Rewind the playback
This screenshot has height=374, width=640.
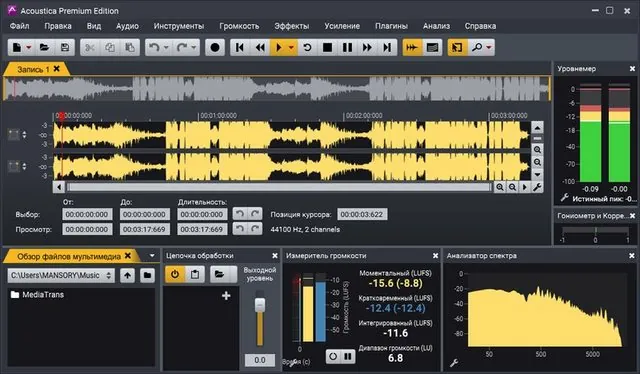coord(260,47)
